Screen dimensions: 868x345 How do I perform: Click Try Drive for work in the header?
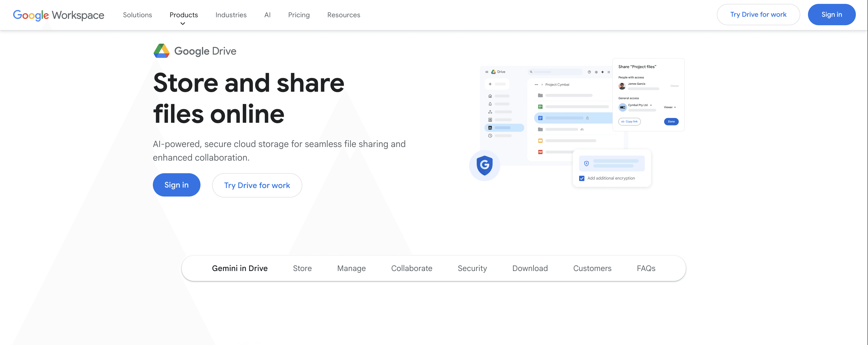coord(758,15)
